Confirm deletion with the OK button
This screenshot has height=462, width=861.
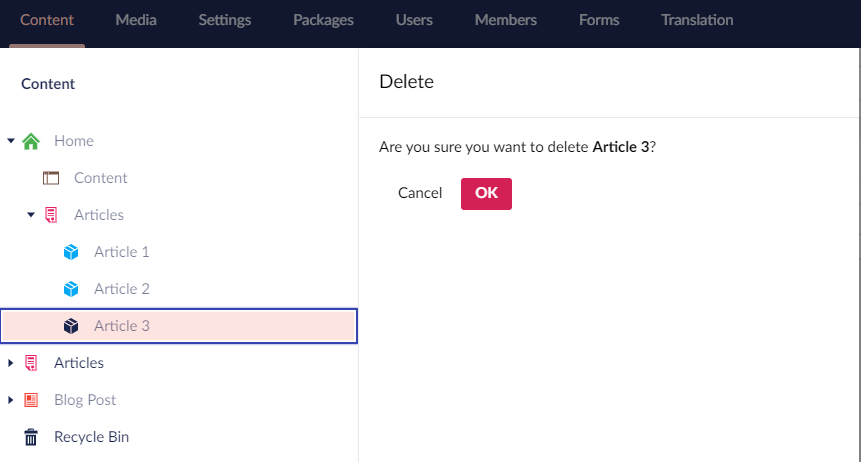coord(486,193)
